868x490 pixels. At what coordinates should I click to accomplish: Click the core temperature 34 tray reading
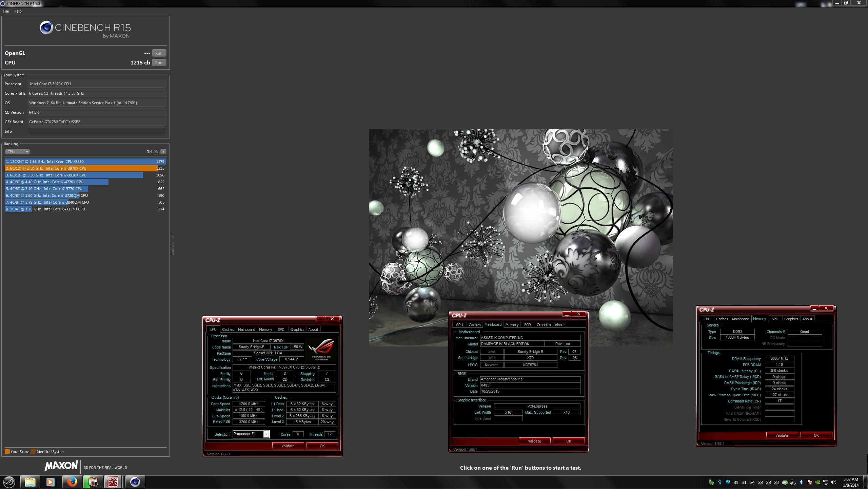tap(752, 483)
